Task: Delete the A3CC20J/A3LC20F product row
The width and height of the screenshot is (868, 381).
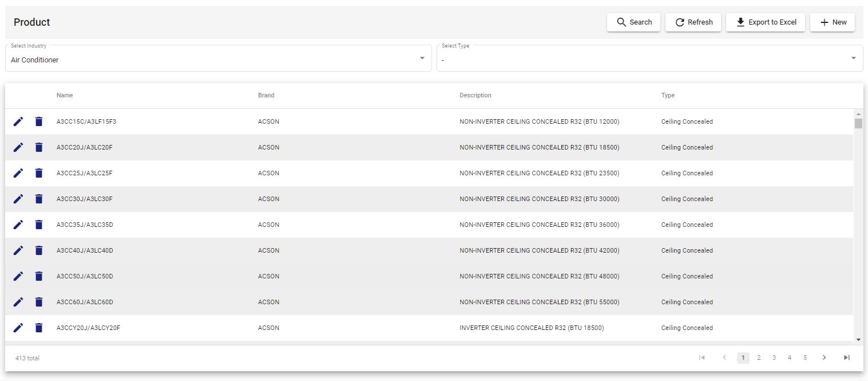Action: [39, 147]
